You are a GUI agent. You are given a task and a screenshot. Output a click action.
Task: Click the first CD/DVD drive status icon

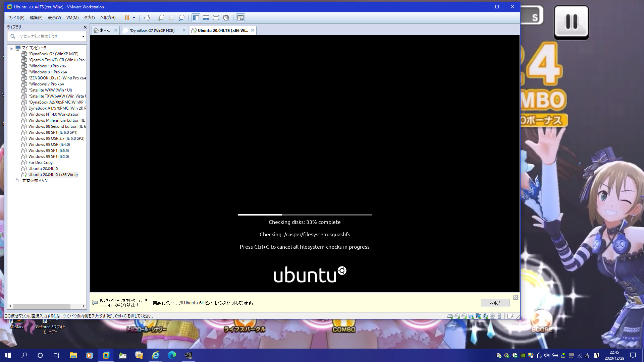[x=457, y=316]
